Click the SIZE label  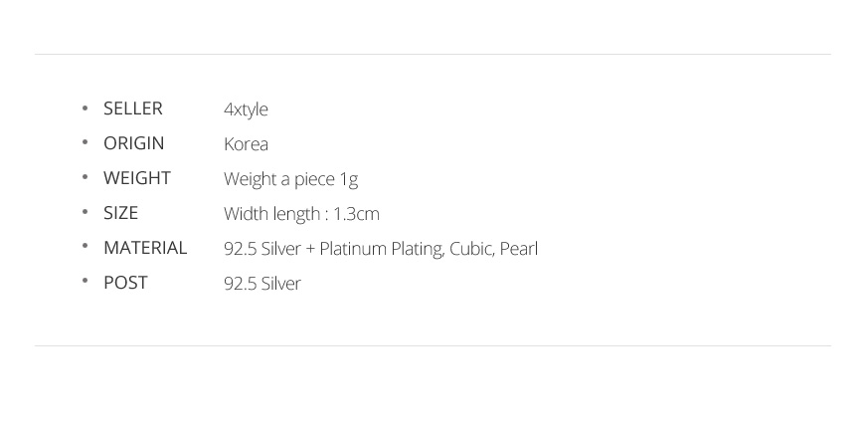tap(120, 213)
